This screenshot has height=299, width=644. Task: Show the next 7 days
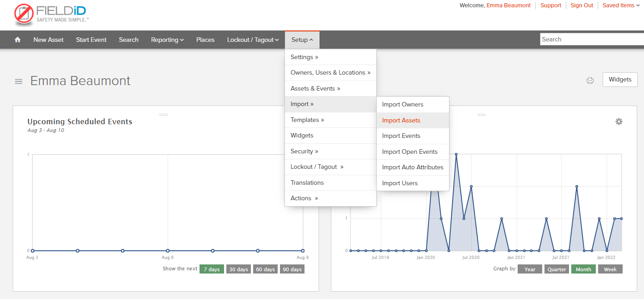coord(212,269)
